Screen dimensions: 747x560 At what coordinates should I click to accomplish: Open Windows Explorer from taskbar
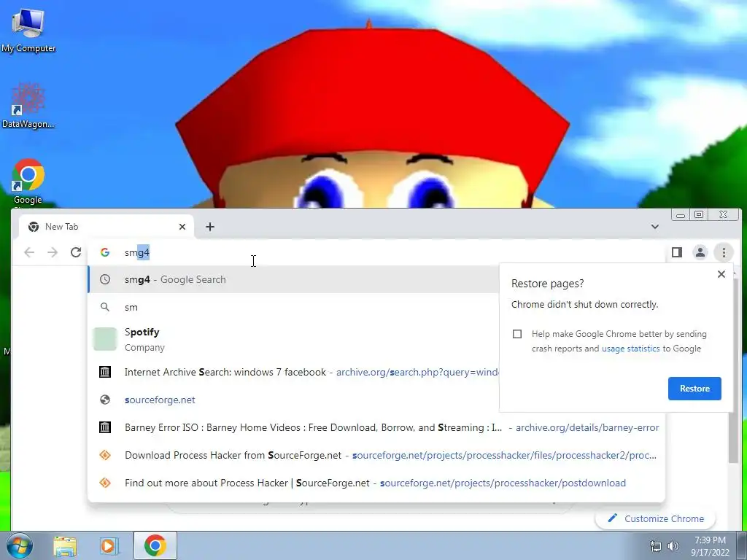point(65,545)
